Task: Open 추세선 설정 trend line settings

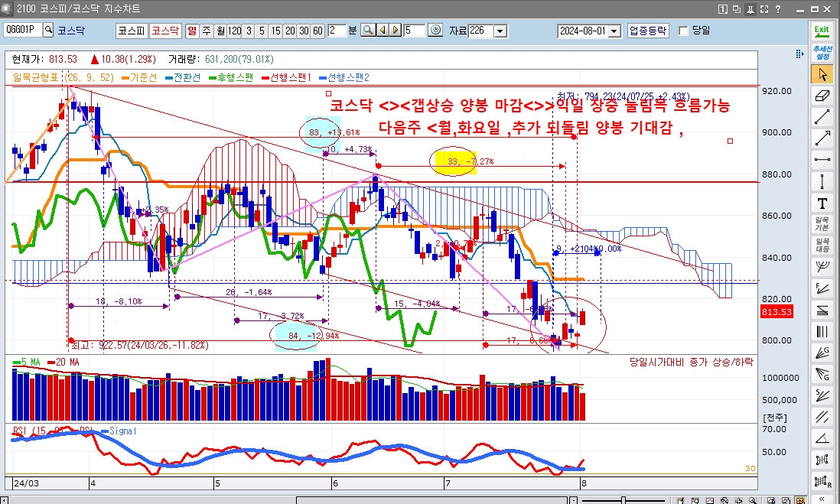Action: coord(822,53)
